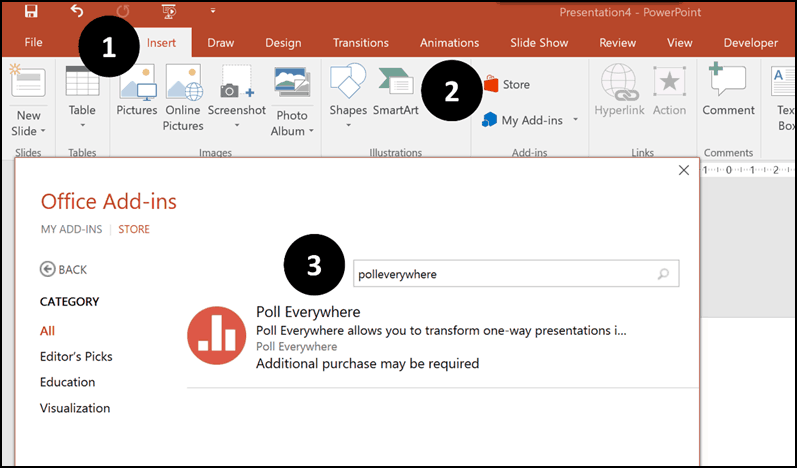This screenshot has height=468, width=797.
Task: Click the gray 'Poll Everywhere' publisher name
Action: pyautogui.click(x=296, y=347)
